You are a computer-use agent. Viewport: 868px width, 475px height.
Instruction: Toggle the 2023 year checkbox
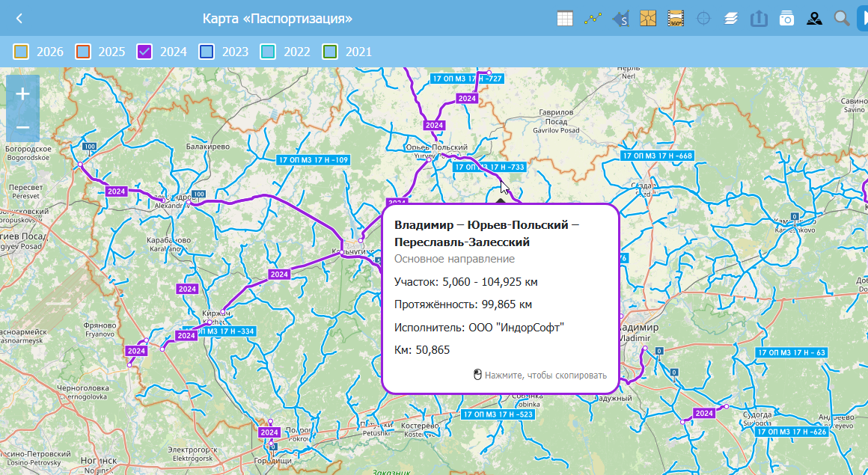[x=207, y=52]
